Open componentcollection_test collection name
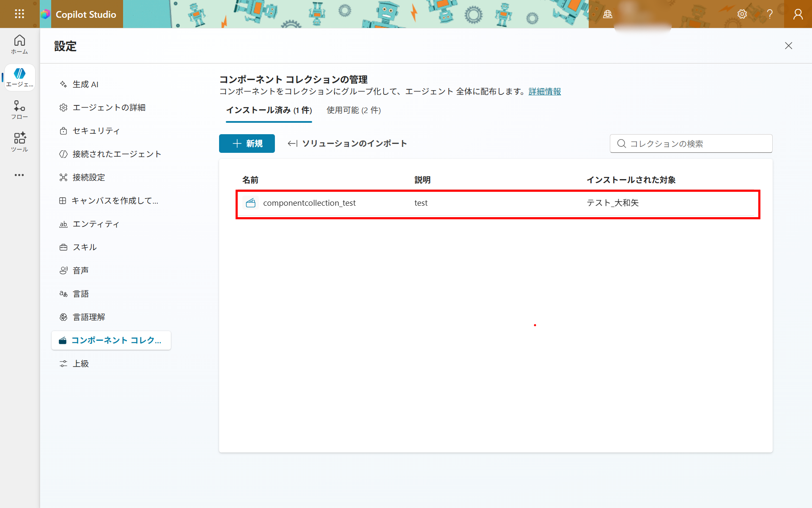The width and height of the screenshot is (812, 508). pos(309,203)
